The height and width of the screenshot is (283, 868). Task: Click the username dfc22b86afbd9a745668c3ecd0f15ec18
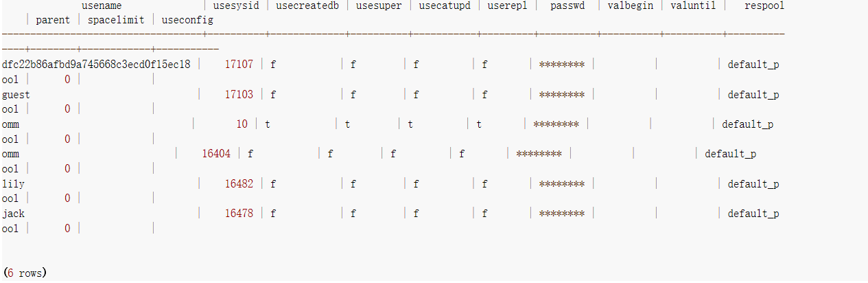tap(96, 65)
